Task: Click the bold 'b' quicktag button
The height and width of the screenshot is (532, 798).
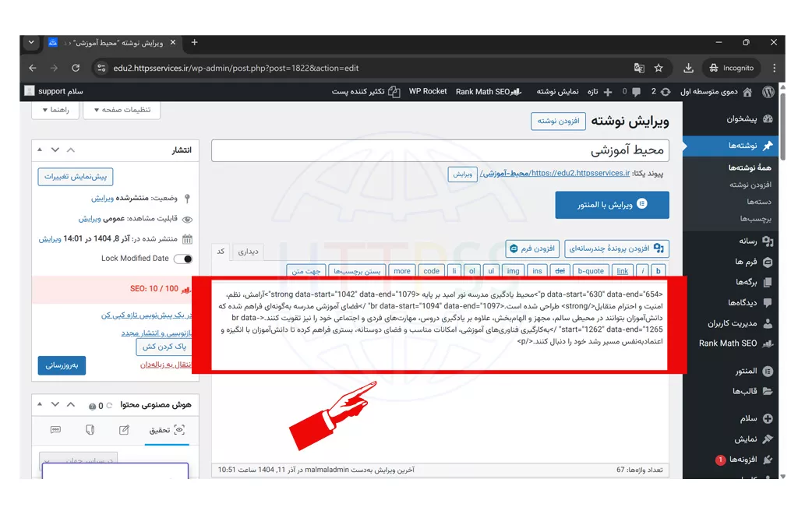Action: click(659, 271)
